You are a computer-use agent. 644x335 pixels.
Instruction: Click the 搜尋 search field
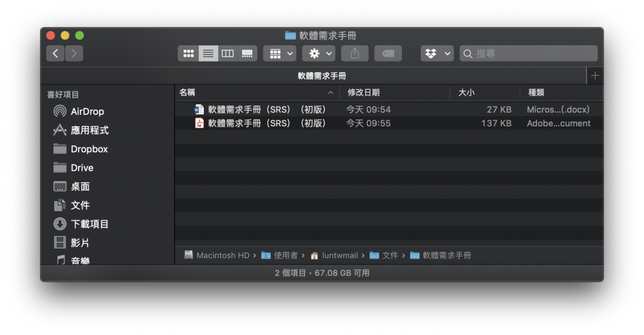[528, 53]
